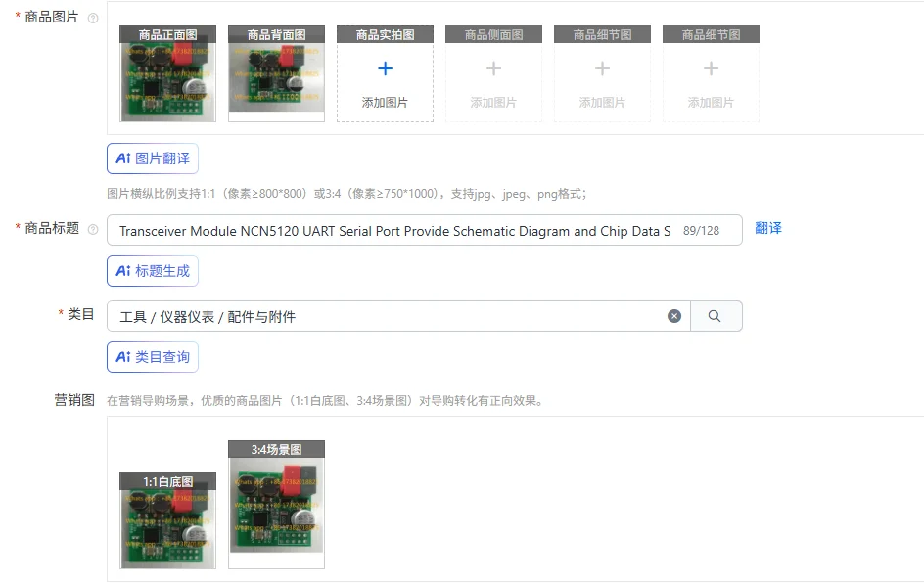The width and height of the screenshot is (924, 583).
Task: Click the 翻译 link beside title
Action: click(x=767, y=228)
